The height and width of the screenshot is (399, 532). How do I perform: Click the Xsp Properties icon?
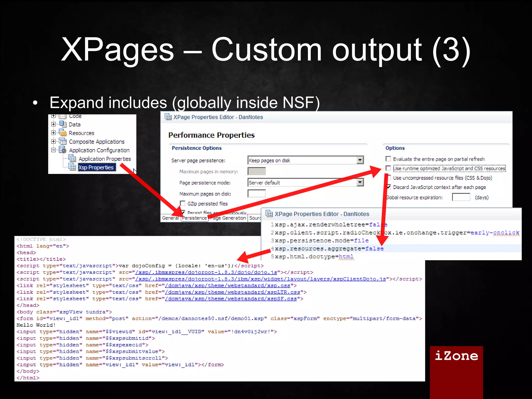[x=72, y=167]
